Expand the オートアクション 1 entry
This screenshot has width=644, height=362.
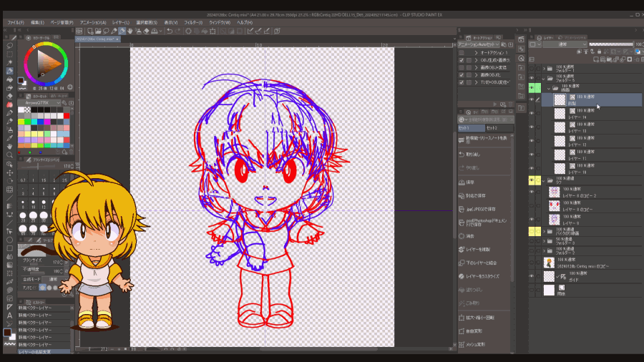click(x=476, y=53)
